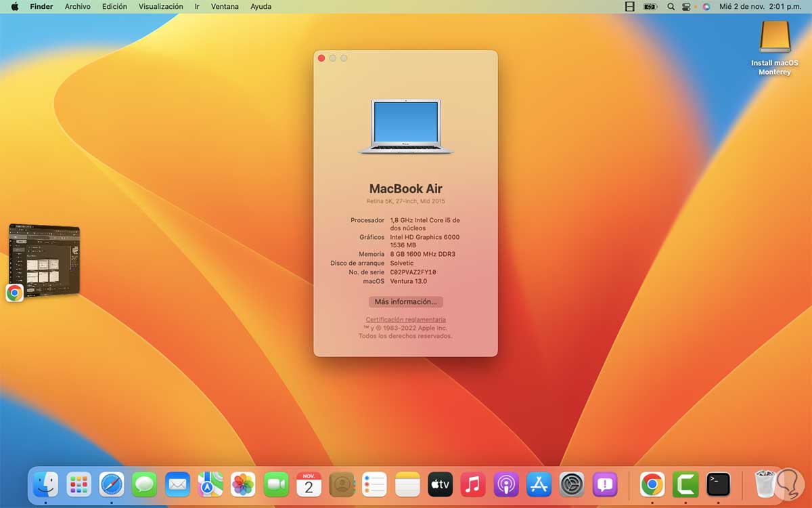Click the Más información... button
Image resolution: width=812 pixels, height=508 pixels.
click(405, 302)
